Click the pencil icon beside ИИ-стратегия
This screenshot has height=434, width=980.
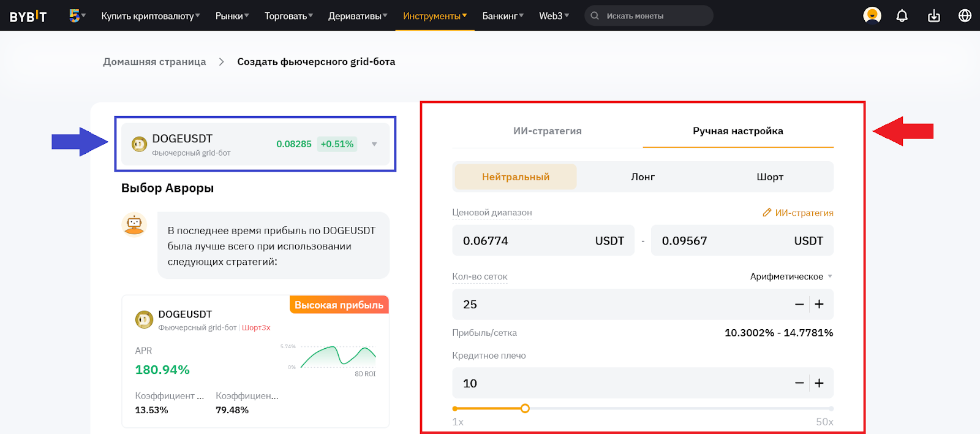[x=767, y=212]
